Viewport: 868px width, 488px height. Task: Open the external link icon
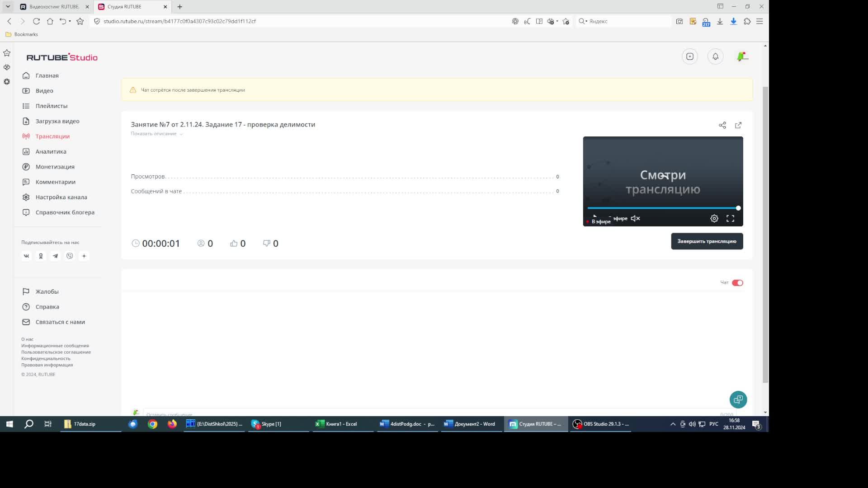tap(738, 125)
